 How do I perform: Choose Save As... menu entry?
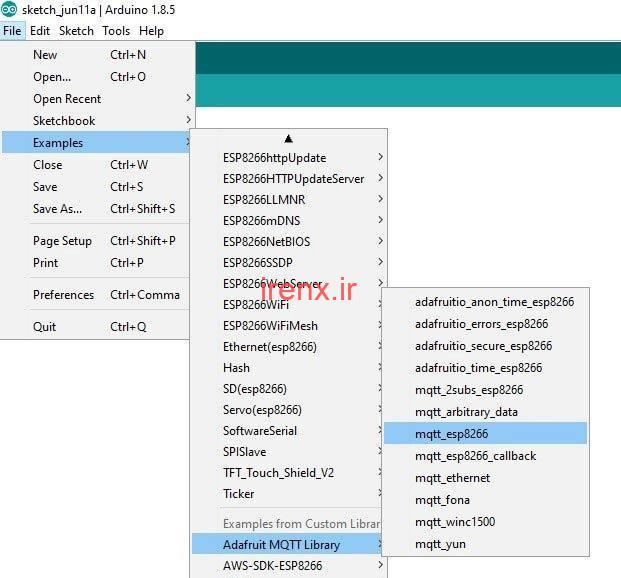(x=57, y=209)
